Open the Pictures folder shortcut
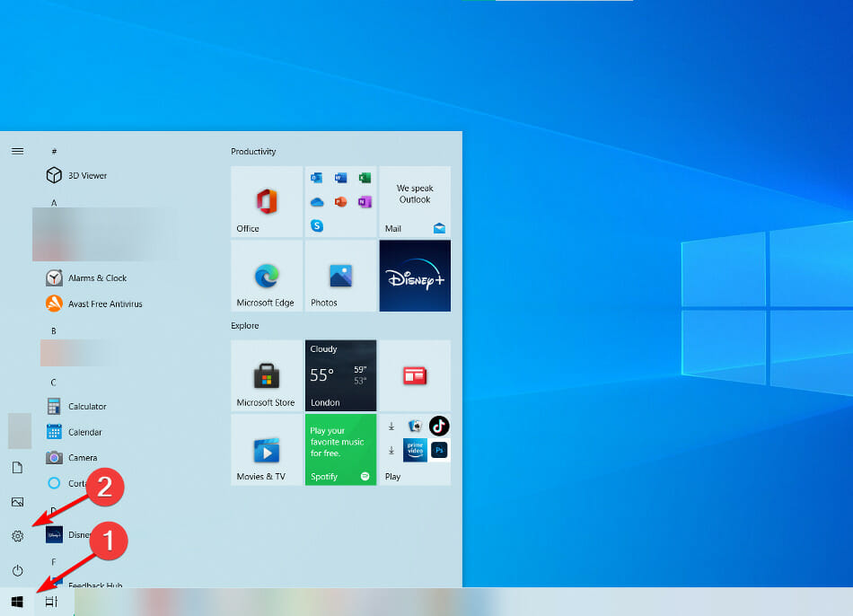 click(17, 502)
